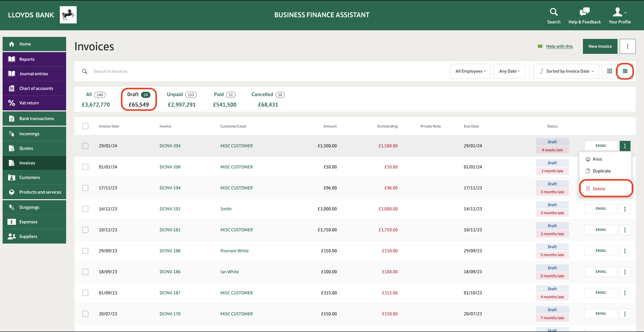This screenshot has width=644, height=332.
Task: Select Invoices in sidebar
Action: (34, 163)
